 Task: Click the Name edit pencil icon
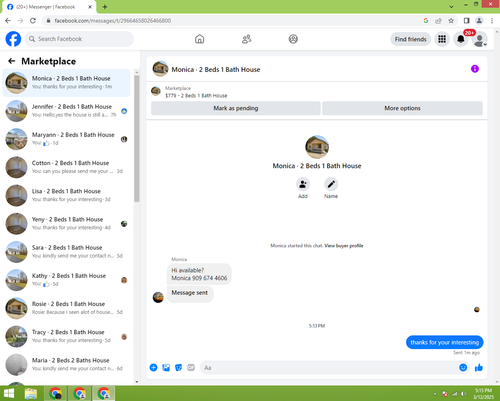[331, 184]
